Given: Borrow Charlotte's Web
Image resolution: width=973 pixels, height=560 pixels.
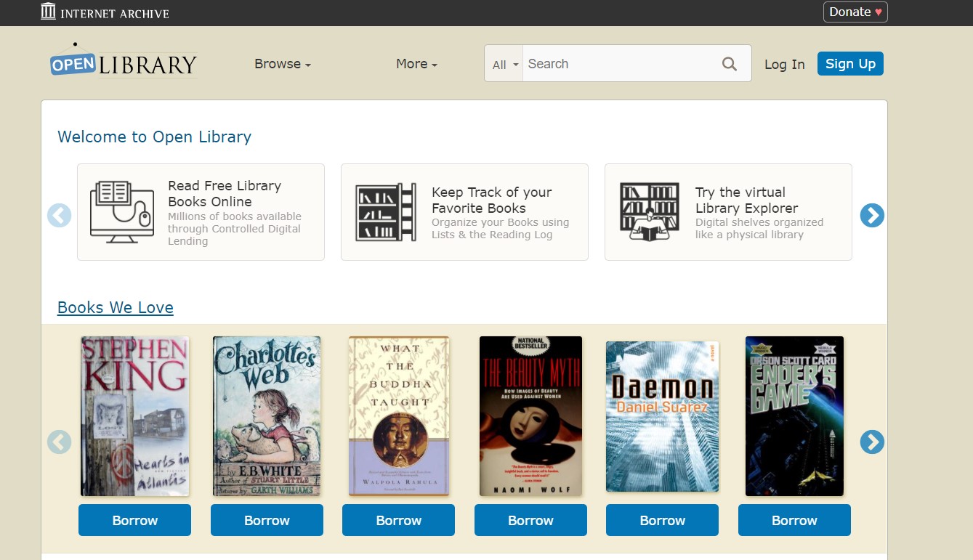Looking at the screenshot, I should (x=267, y=520).
